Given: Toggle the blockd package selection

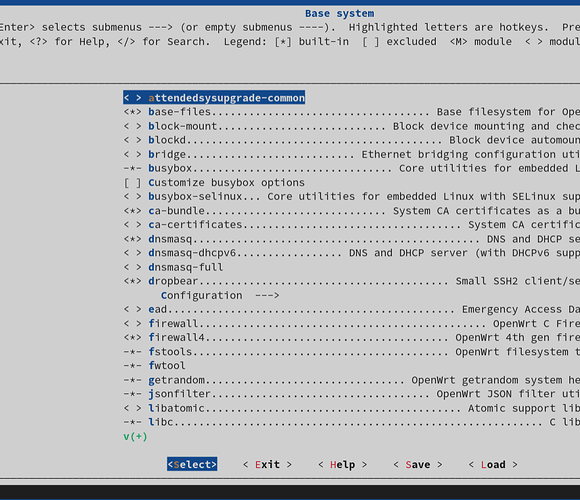Looking at the screenshot, I should click(132, 140).
